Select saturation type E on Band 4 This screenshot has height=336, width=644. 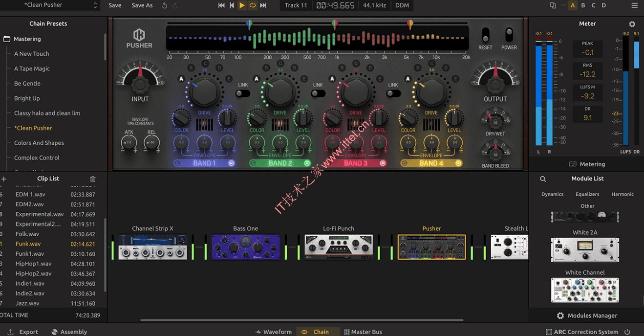pos(455,79)
